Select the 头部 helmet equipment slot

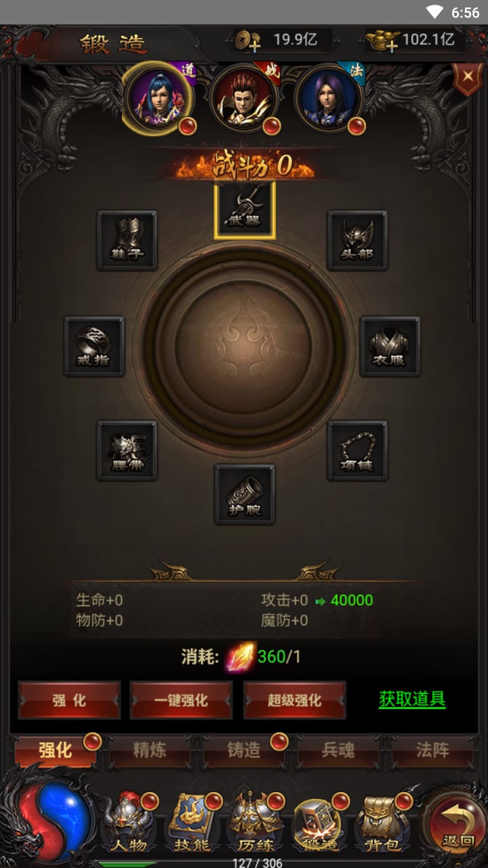357,241
